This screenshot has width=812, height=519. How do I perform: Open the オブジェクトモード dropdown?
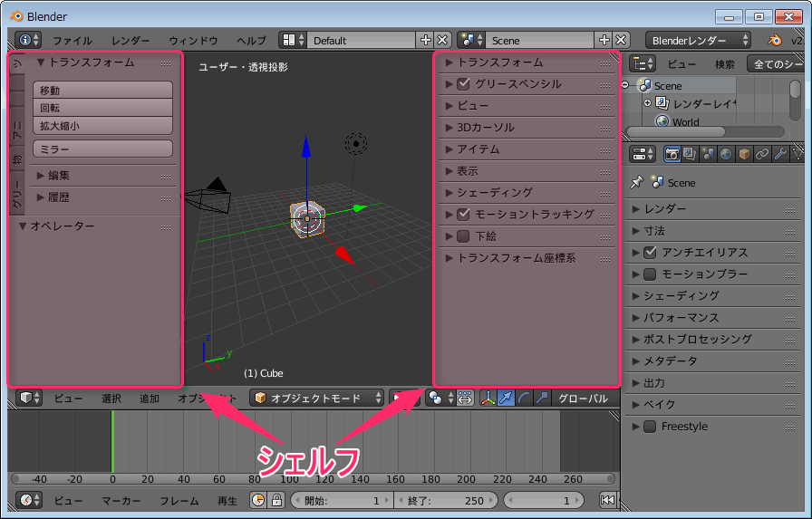click(x=316, y=398)
